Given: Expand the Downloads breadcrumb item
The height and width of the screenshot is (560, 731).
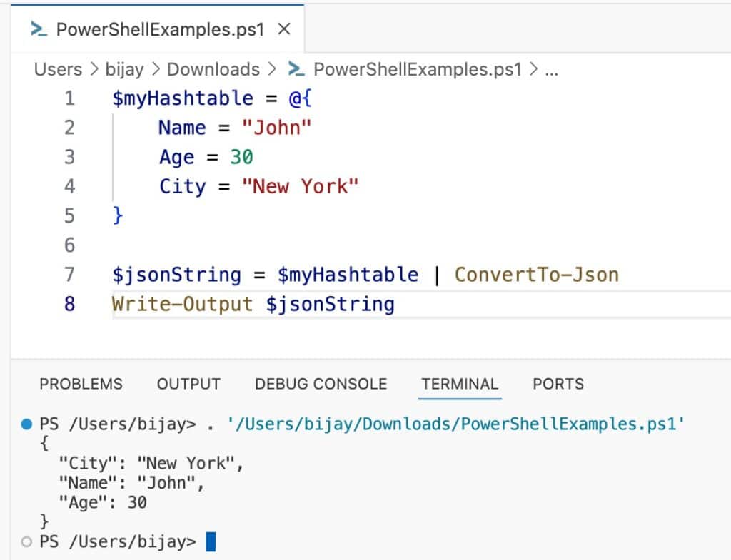Looking at the screenshot, I should pos(213,69).
